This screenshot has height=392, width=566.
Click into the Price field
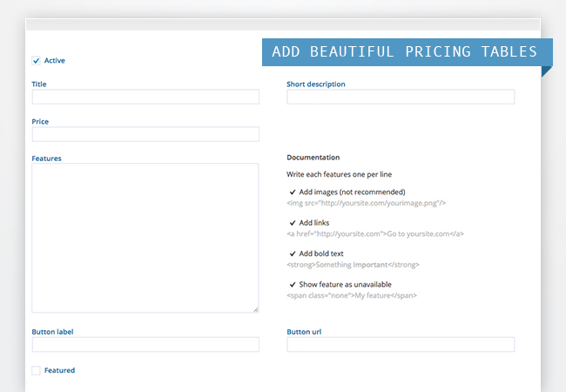pos(145,134)
